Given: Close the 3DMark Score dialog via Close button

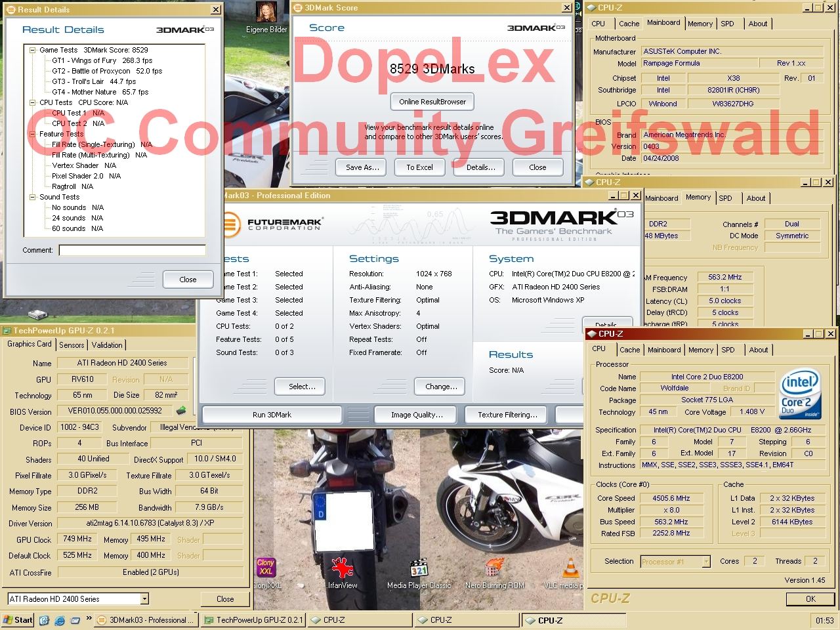Looking at the screenshot, I should point(537,167).
